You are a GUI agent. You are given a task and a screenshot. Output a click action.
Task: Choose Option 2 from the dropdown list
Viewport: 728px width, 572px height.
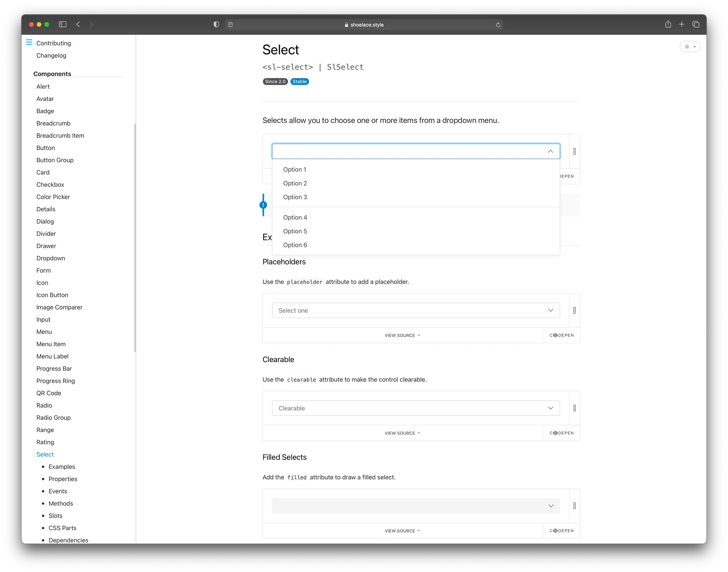click(x=295, y=183)
